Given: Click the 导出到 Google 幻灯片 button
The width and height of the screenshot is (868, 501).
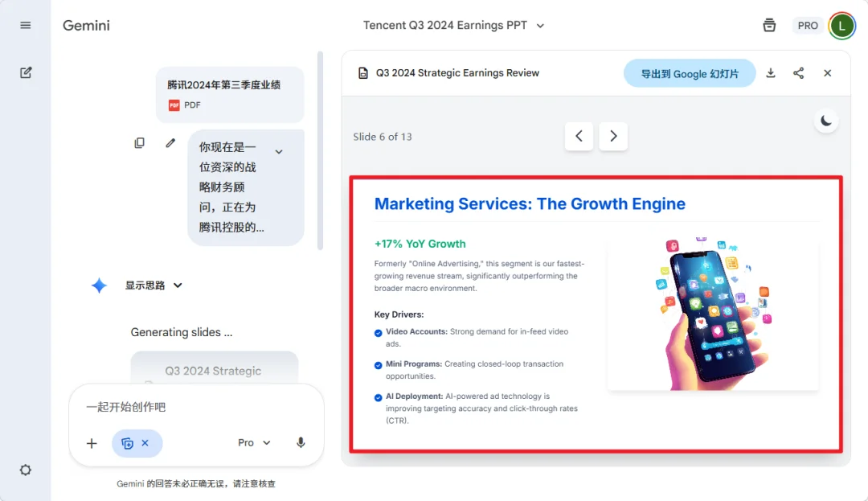Looking at the screenshot, I should click(689, 72).
